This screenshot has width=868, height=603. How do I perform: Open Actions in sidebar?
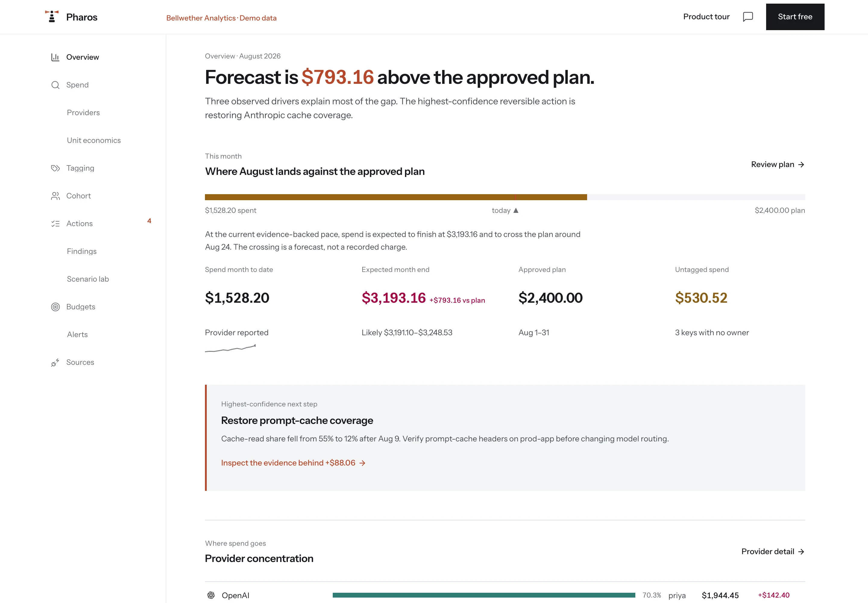point(79,224)
